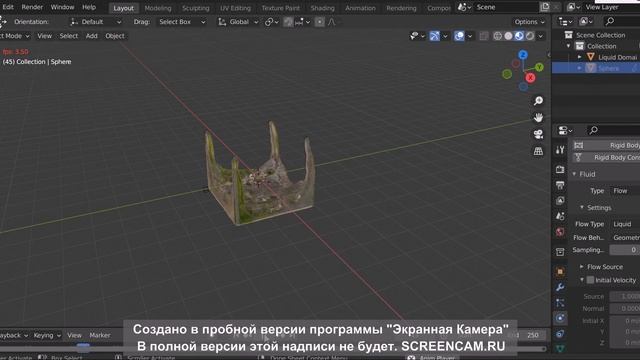Click the green Y axis gizmo ball
The image size is (640, 360).
[x=539, y=67]
